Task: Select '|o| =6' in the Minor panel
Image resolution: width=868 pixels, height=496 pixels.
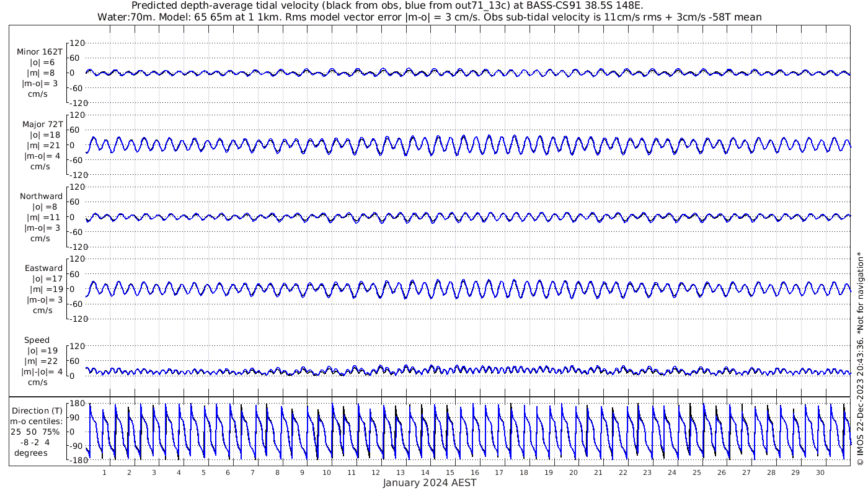Action: [x=42, y=62]
